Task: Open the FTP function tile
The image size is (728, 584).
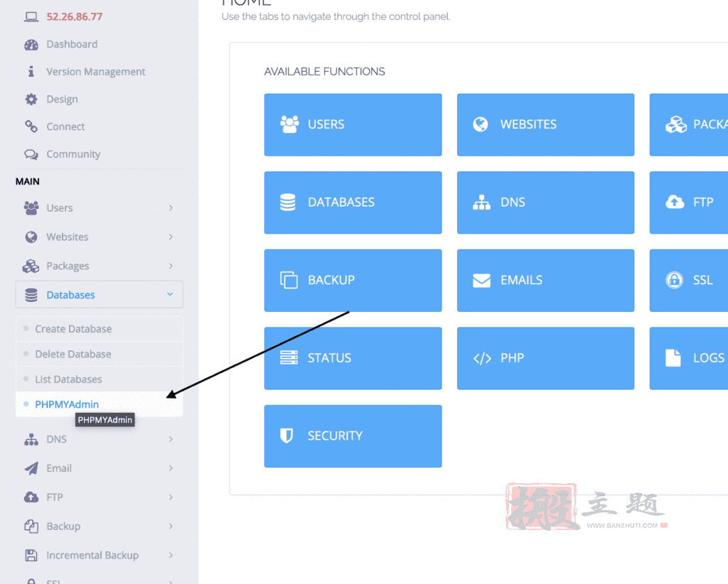Action: click(688, 202)
